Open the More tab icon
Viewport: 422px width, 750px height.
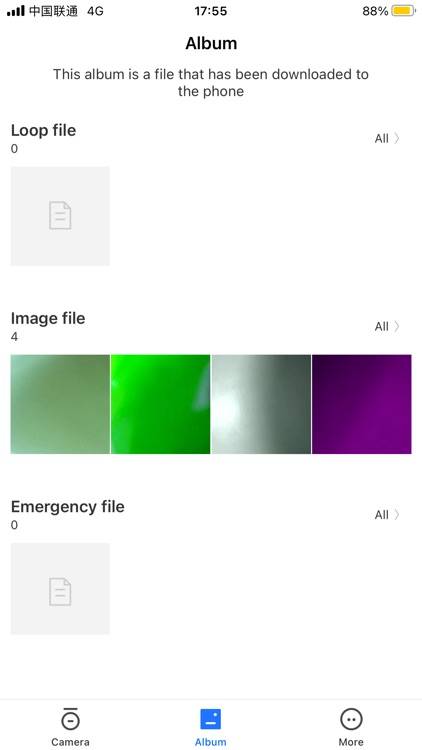click(351, 719)
